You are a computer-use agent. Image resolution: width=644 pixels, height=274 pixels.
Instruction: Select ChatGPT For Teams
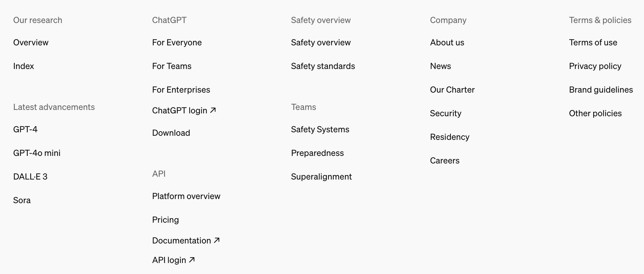[x=172, y=66]
